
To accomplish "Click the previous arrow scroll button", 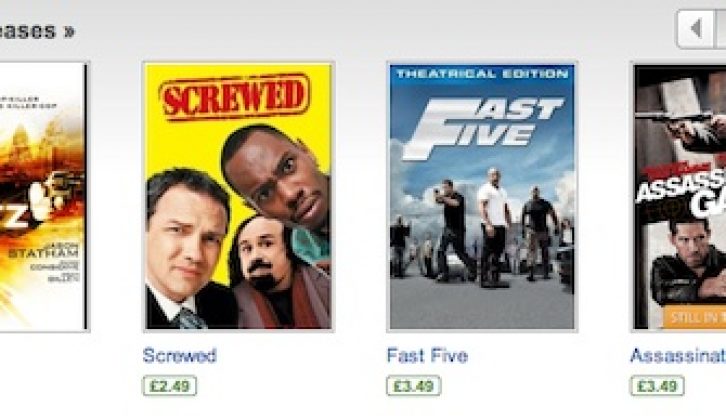I will 695,29.
